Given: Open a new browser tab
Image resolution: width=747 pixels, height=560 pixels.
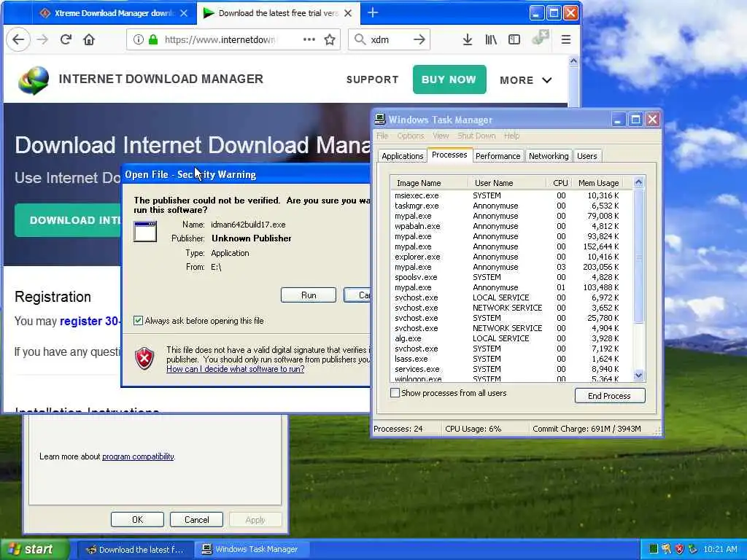Looking at the screenshot, I should 373,13.
